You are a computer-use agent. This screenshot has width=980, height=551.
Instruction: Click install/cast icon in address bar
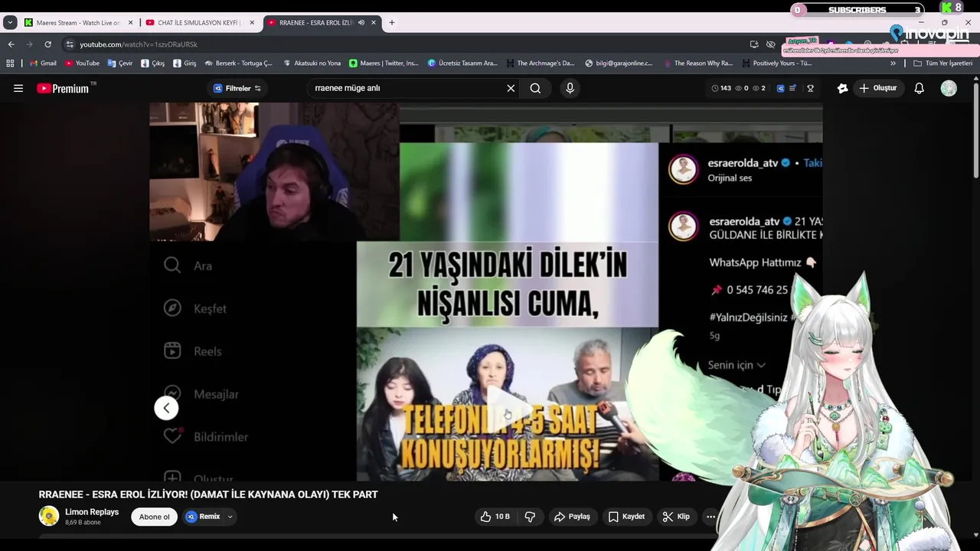(x=754, y=44)
